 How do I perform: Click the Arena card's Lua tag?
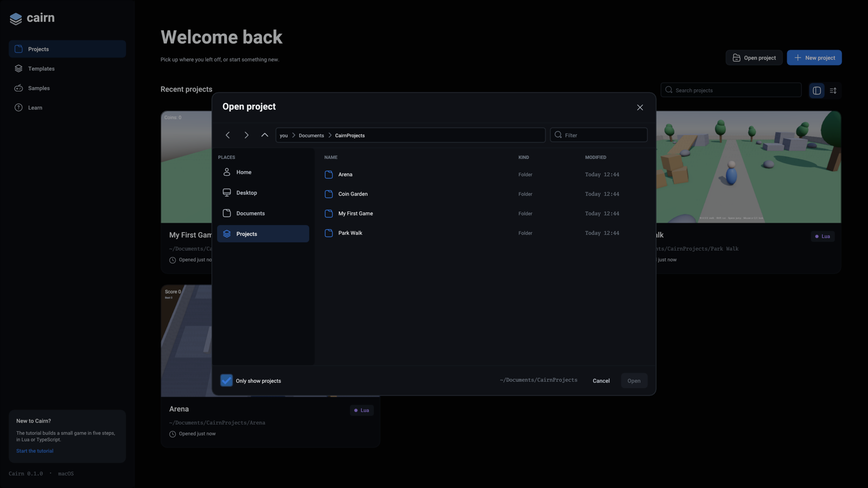click(362, 410)
